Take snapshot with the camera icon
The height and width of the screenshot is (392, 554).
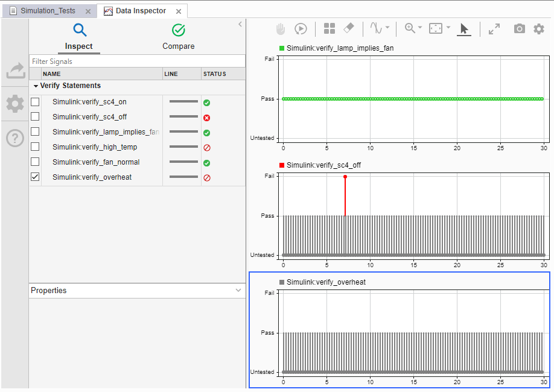519,28
